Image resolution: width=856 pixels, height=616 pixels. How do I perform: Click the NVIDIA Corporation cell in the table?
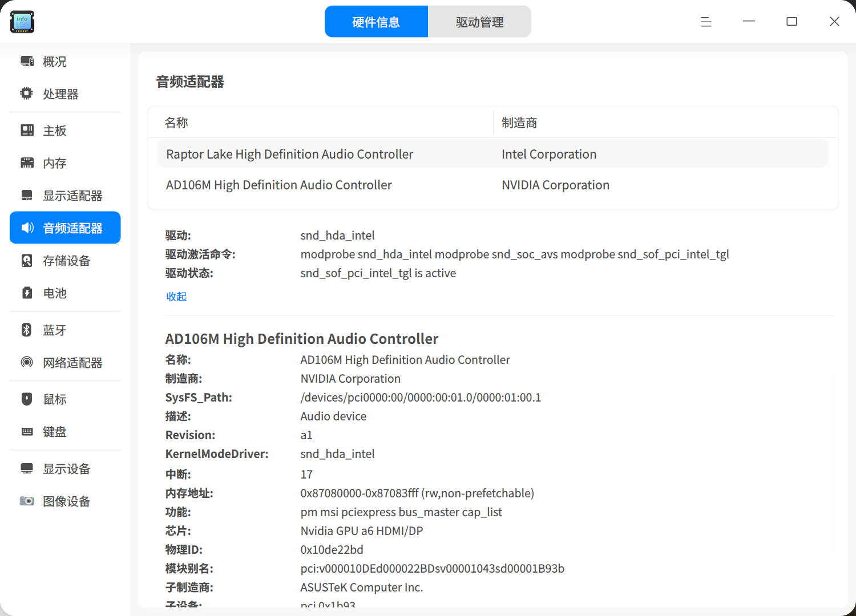[555, 185]
